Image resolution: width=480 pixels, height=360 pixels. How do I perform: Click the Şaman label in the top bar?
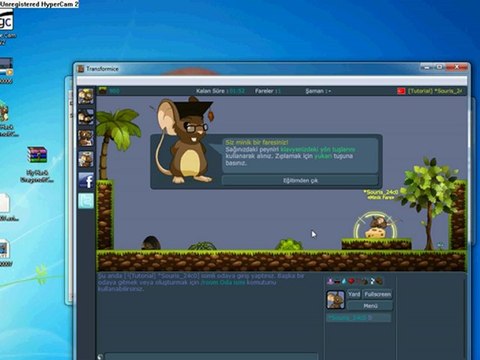pyautogui.click(x=318, y=91)
